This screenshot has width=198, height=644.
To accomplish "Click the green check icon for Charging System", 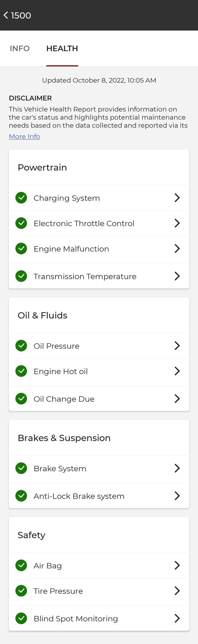I will point(21,198).
